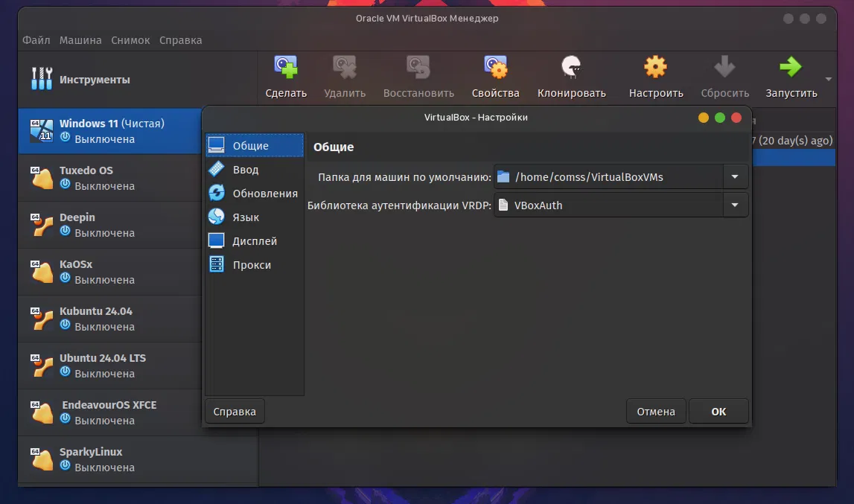Close the settings dialog with red button
854x504 pixels.
pos(736,118)
